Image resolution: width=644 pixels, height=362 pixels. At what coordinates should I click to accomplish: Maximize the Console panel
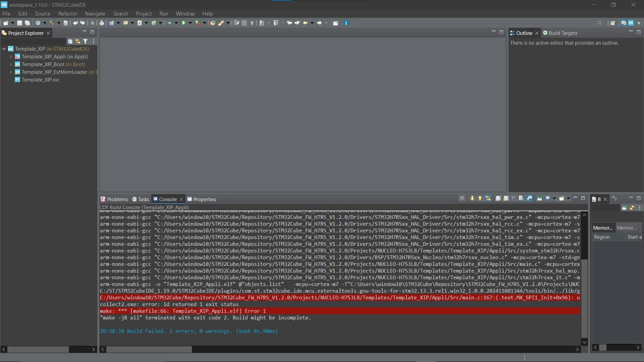(583, 198)
